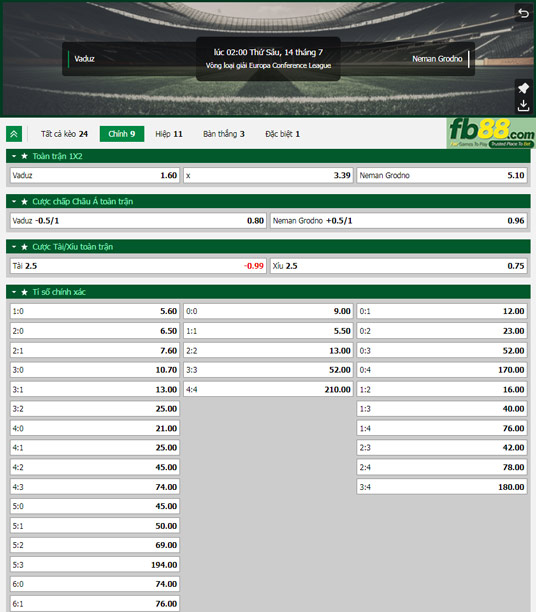Switch to the Hiệp 11 tab
The width and height of the screenshot is (536, 612).
(169, 134)
